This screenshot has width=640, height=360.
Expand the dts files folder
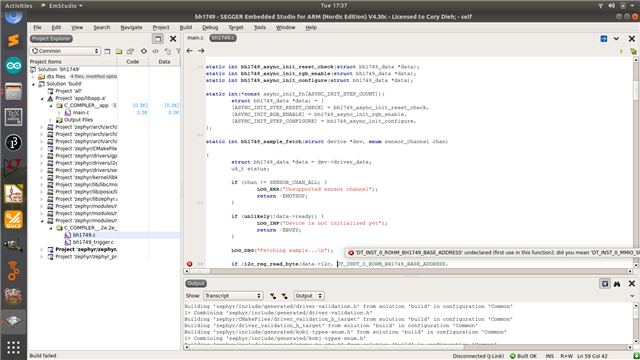tap(33, 77)
